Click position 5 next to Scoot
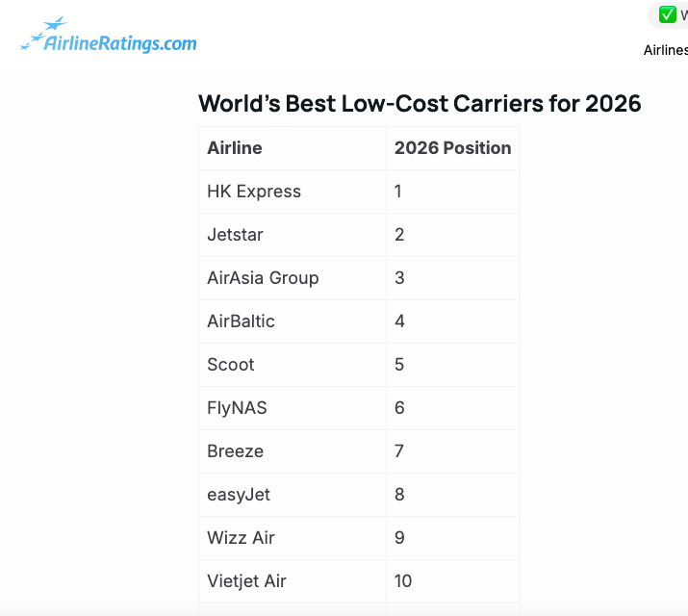Image resolution: width=688 pixels, height=616 pixels. (399, 365)
